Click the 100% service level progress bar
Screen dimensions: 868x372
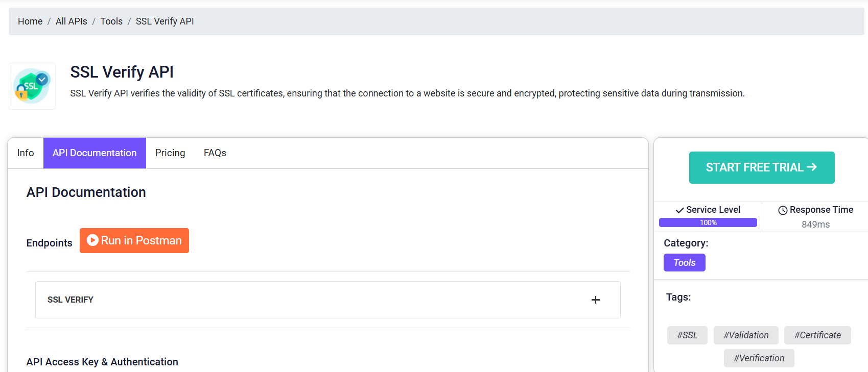708,222
